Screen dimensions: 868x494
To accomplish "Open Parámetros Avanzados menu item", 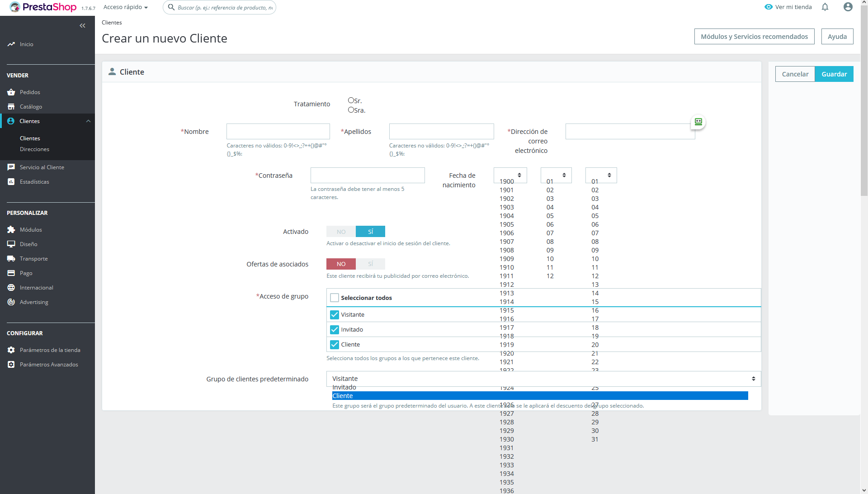I will pyautogui.click(x=49, y=365).
